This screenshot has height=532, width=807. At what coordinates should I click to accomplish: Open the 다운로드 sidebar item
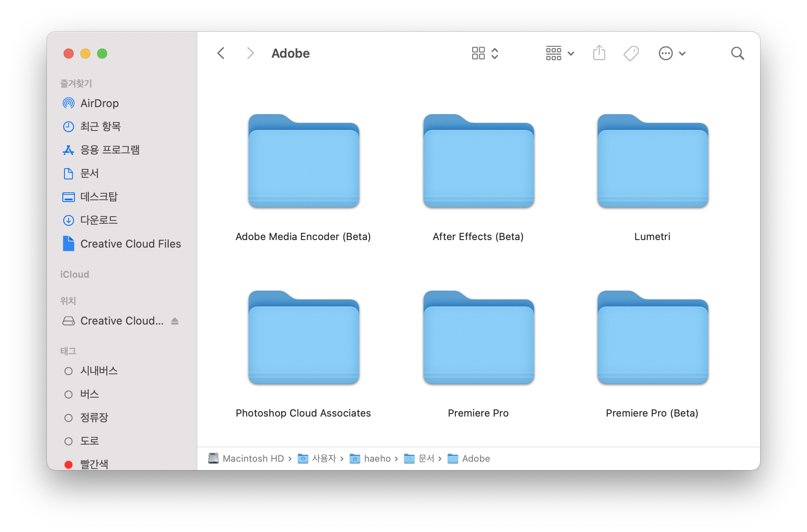pos(99,220)
